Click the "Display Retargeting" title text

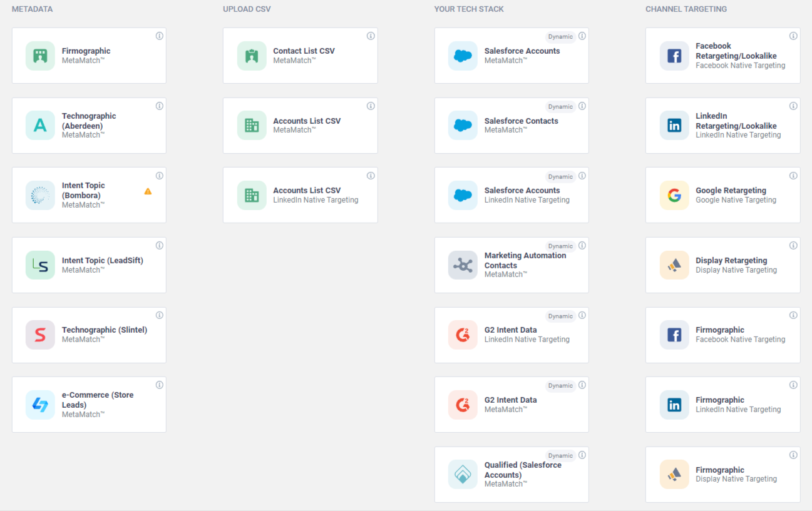tap(731, 261)
